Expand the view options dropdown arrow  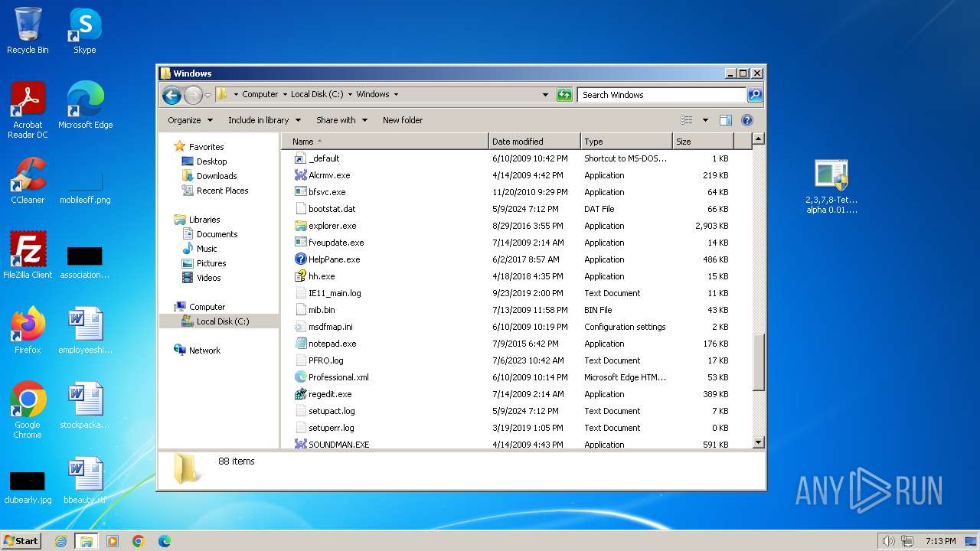pos(705,120)
